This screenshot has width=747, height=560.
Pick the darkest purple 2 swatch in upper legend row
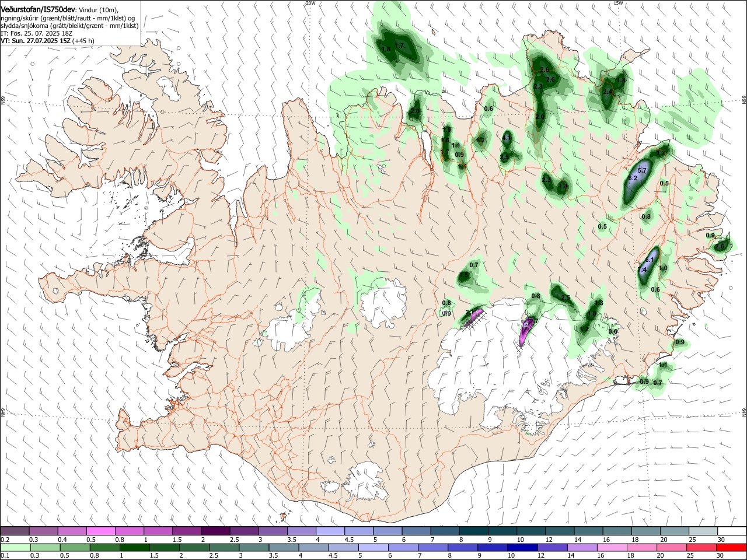(215, 531)
